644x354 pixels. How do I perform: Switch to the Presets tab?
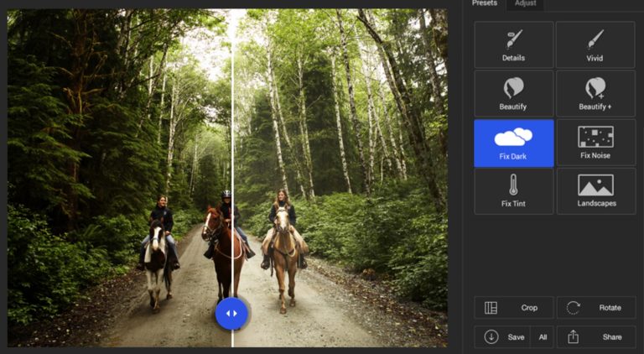[x=484, y=3]
